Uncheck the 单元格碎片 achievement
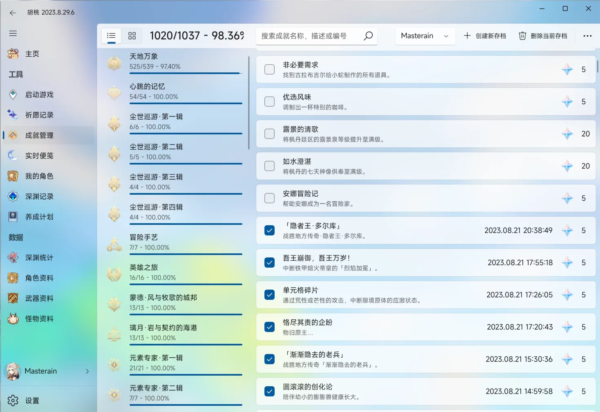 pos(270,294)
